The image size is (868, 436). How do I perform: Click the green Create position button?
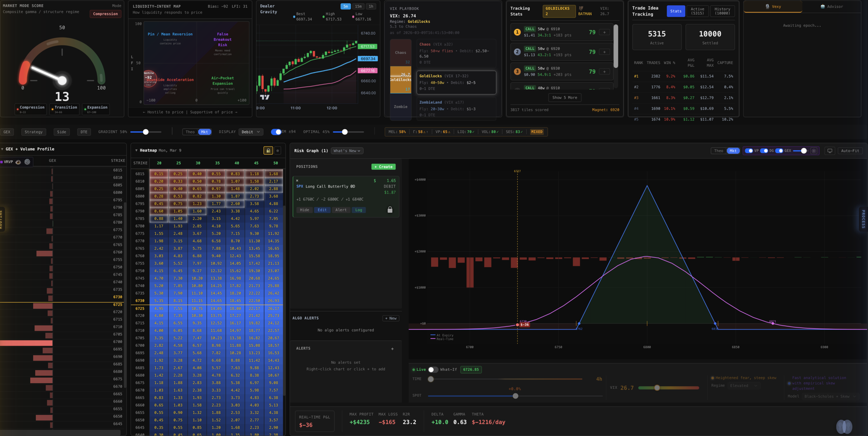(383, 167)
